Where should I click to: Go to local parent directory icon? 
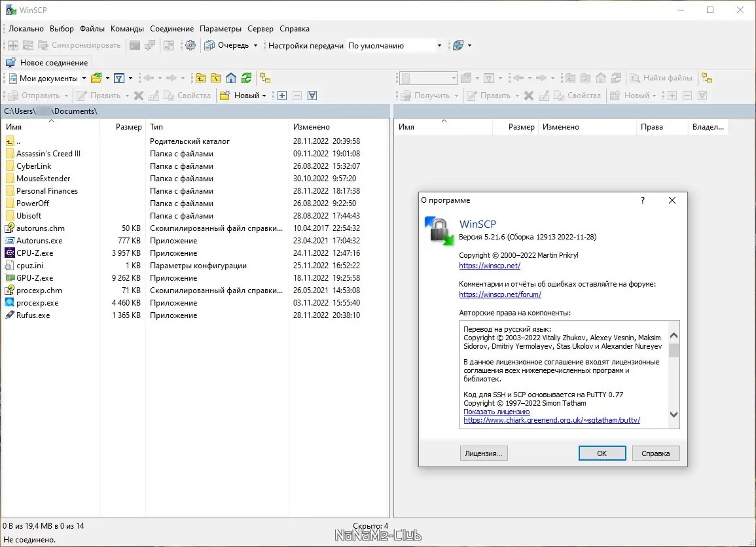pyautogui.click(x=200, y=79)
